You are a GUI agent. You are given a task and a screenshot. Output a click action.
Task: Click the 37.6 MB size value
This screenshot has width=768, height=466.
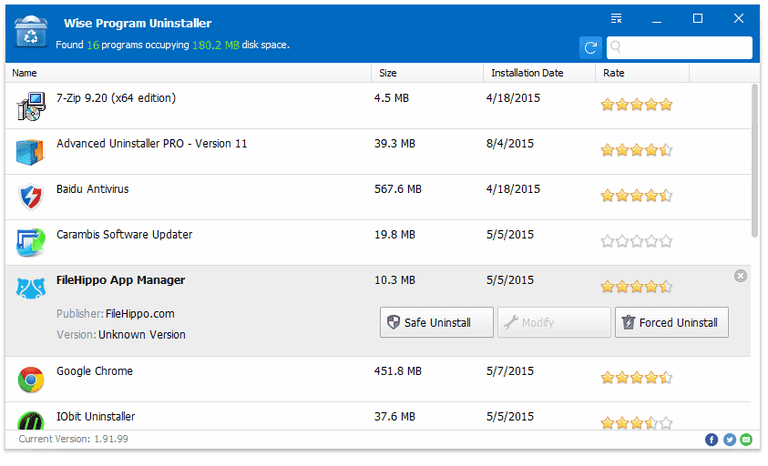(395, 417)
